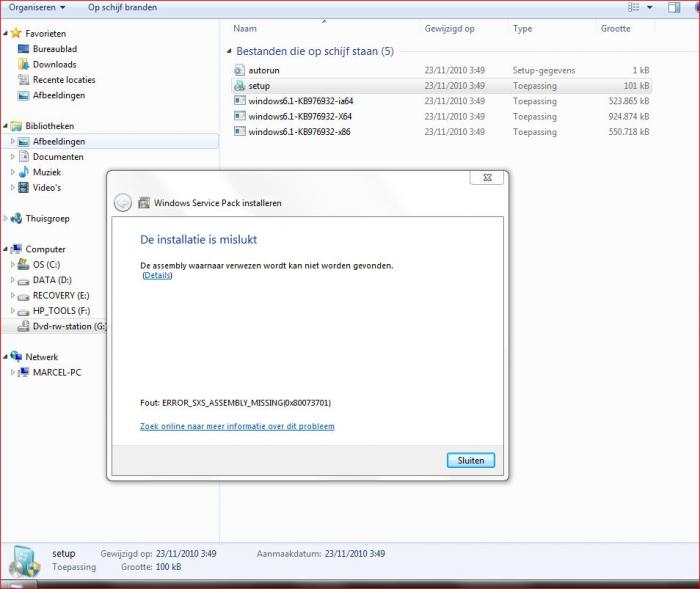This screenshot has width=700, height=589.
Task: Click the windows6.1-KB976932-X64 file icon
Action: click(x=240, y=117)
